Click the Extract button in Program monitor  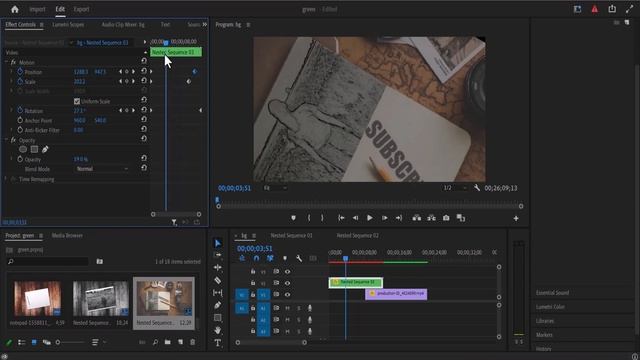coord(431,218)
